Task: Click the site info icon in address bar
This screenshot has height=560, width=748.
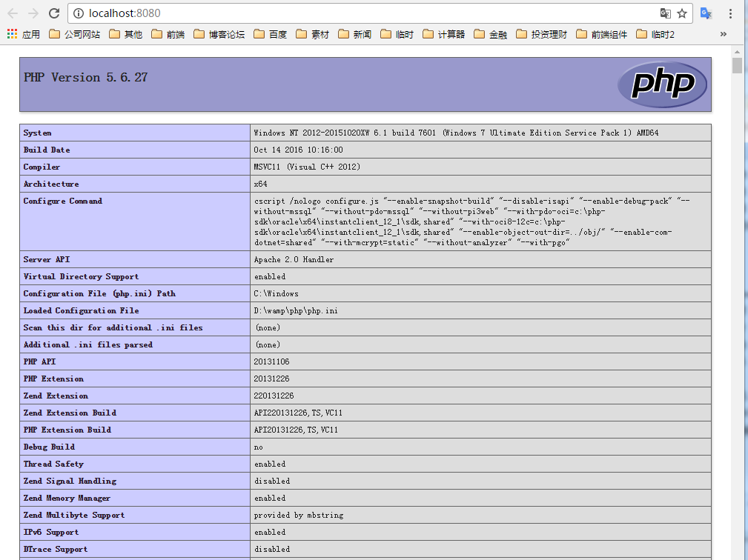Action: click(79, 13)
